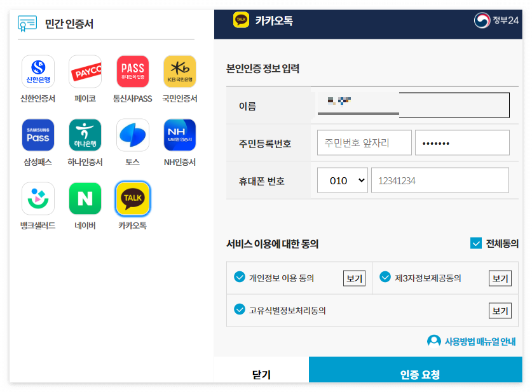Select the 카카오톡 TALK icon in the certificate list

tap(133, 198)
